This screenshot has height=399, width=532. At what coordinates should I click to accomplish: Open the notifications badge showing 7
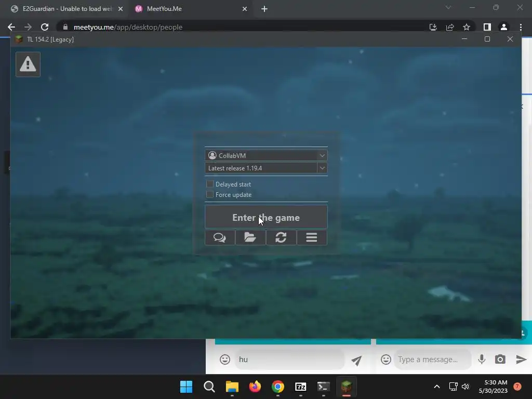pyautogui.click(x=517, y=387)
